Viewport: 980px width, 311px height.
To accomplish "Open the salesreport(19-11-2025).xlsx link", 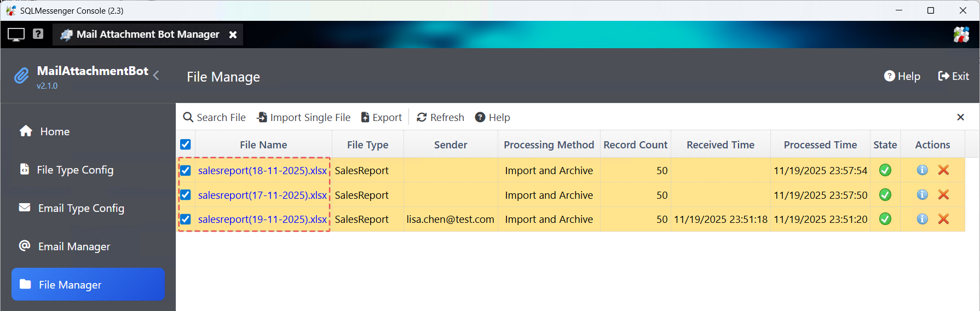I will coord(263,219).
